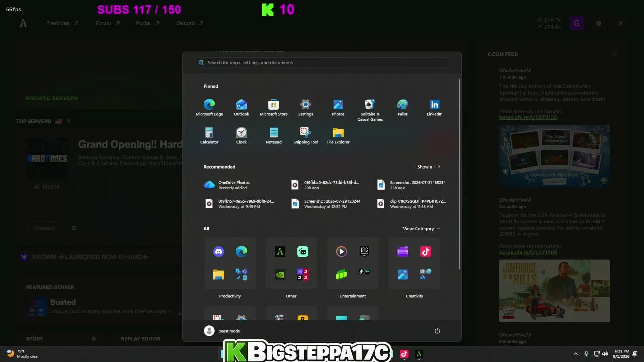Open the Replay Editor tab in FiveM
Screen dimensions: 644x362
[140, 339]
